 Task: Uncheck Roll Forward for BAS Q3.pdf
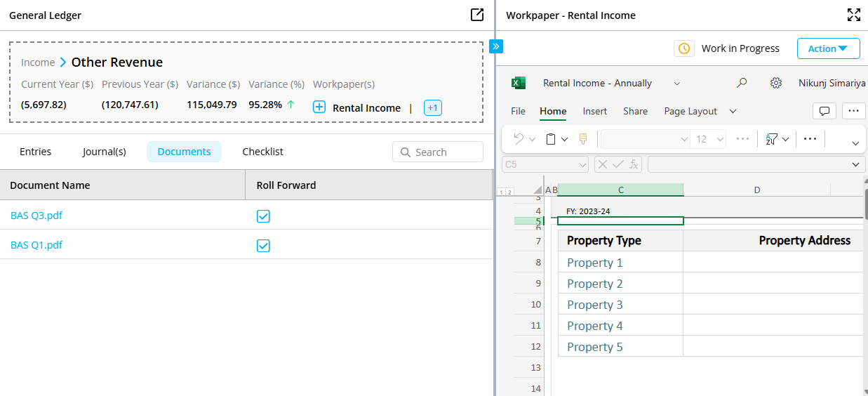point(263,216)
